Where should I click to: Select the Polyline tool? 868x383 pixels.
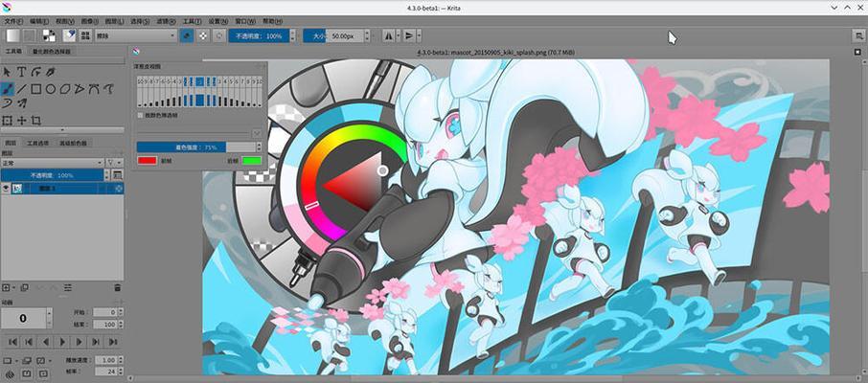tap(80, 88)
